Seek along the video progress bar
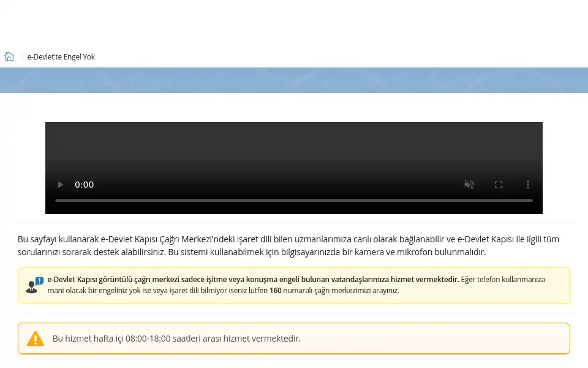 click(294, 201)
